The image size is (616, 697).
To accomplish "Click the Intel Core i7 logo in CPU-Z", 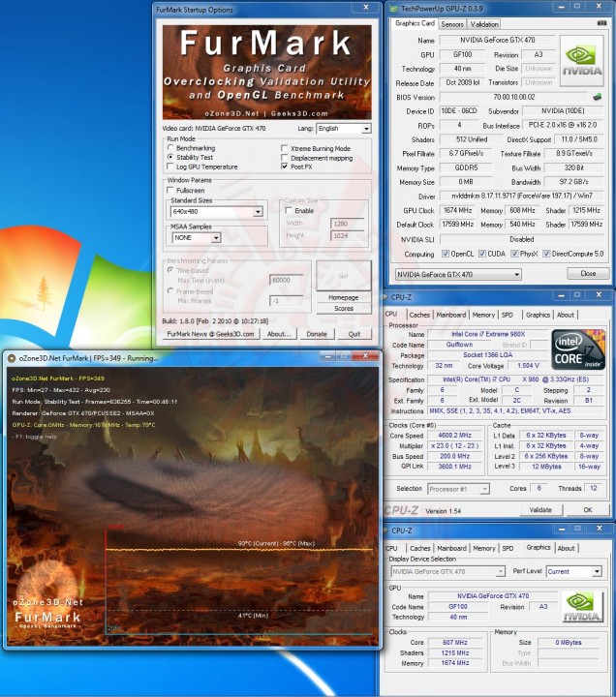I will pos(578,349).
